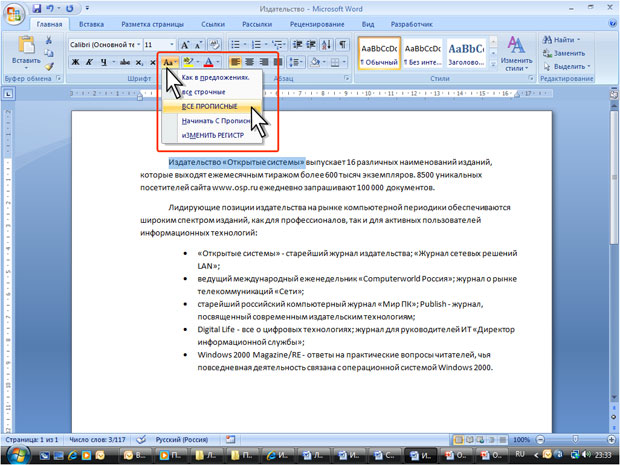Choose ВСЕ ПРОПИСНЫЕ in case menu
Viewport: 620px width, 465px height.
212,106
